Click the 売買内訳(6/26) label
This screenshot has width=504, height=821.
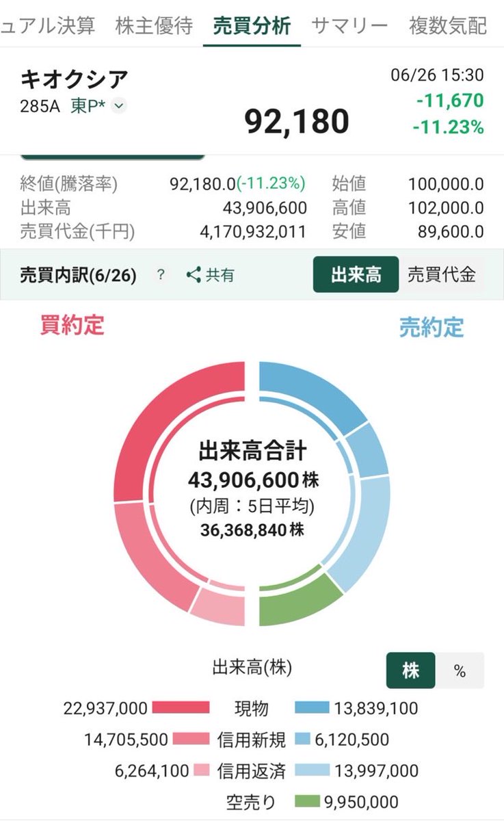(x=79, y=275)
